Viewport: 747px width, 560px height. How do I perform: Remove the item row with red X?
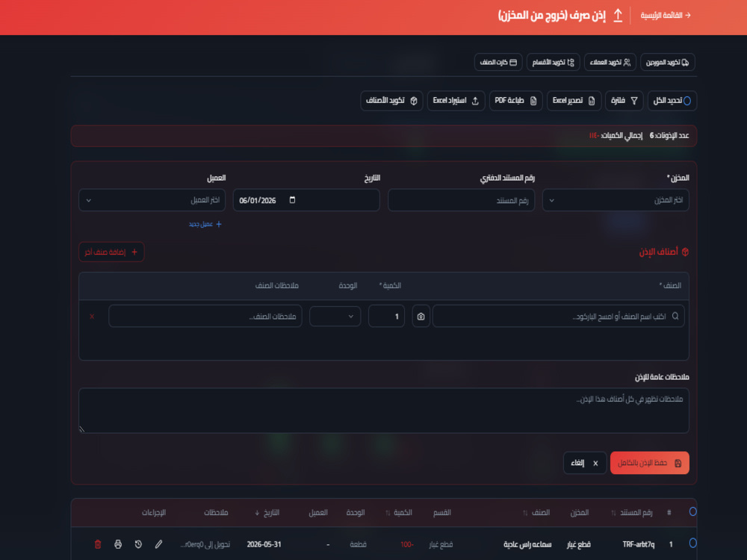tap(92, 316)
